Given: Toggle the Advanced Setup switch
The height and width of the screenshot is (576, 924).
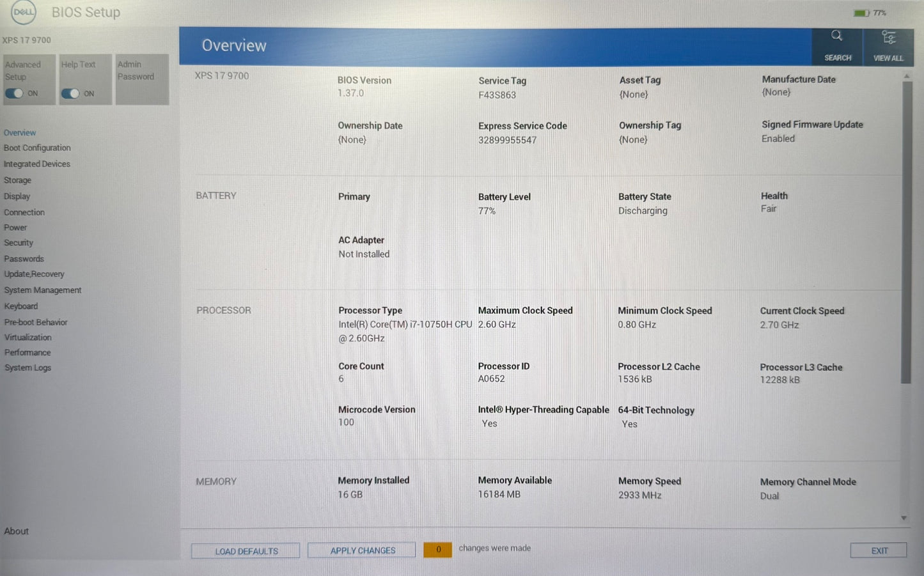Looking at the screenshot, I should pyautogui.click(x=15, y=93).
